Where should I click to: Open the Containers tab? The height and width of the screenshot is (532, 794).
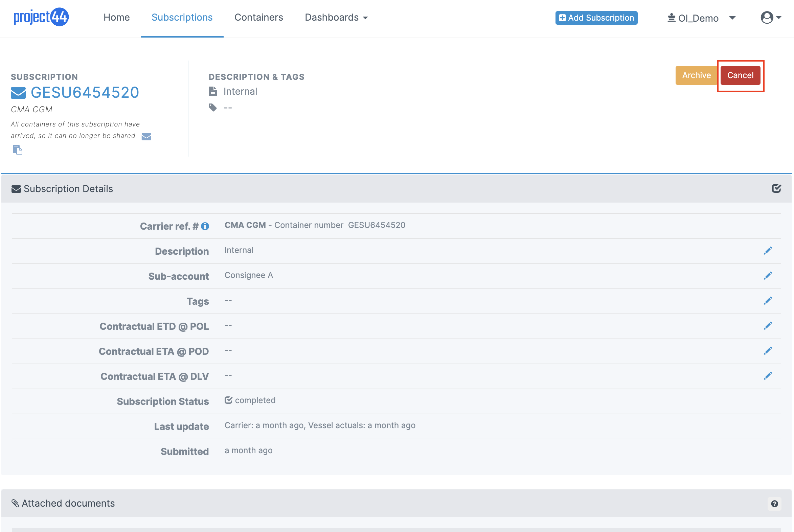tap(258, 17)
